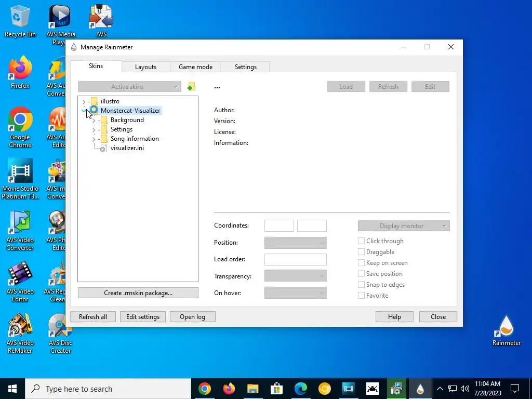This screenshot has height=399, width=532.
Task: Open Movie Studio Platinum 13 shortcut
Action: pyautogui.click(x=20, y=179)
